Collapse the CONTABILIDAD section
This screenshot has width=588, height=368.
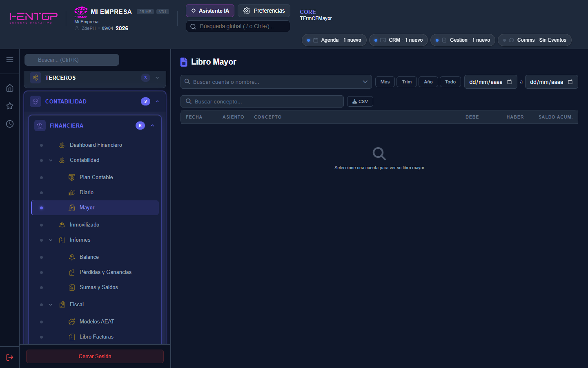click(157, 101)
